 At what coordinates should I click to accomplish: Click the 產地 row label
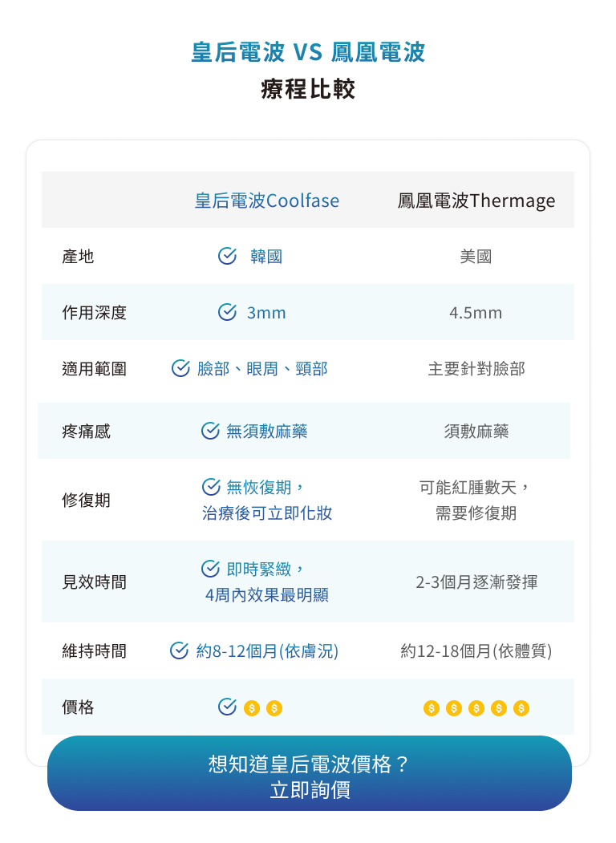click(78, 257)
